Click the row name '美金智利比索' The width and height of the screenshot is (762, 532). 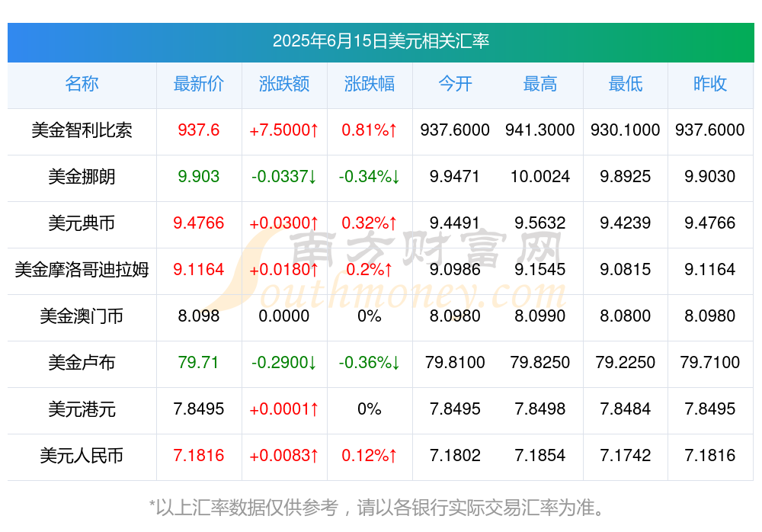(82, 130)
